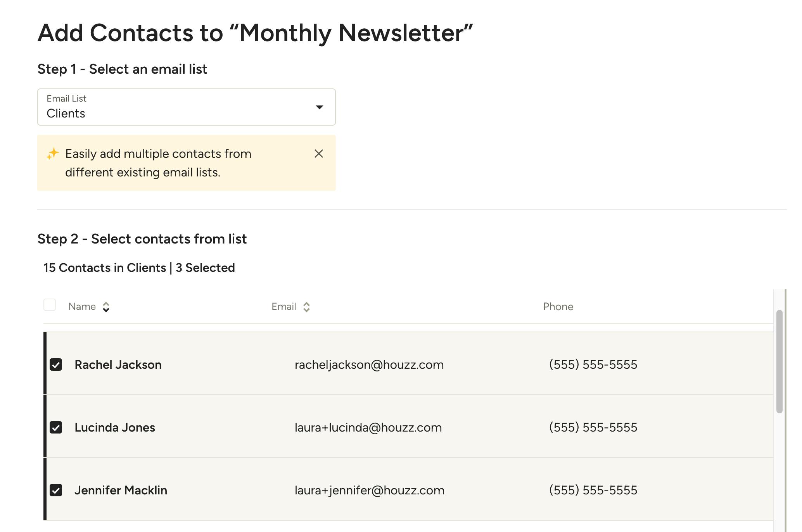This screenshot has width=802, height=532.
Task: Select the Rachel Jackson name text
Action: pyautogui.click(x=118, y=364)
